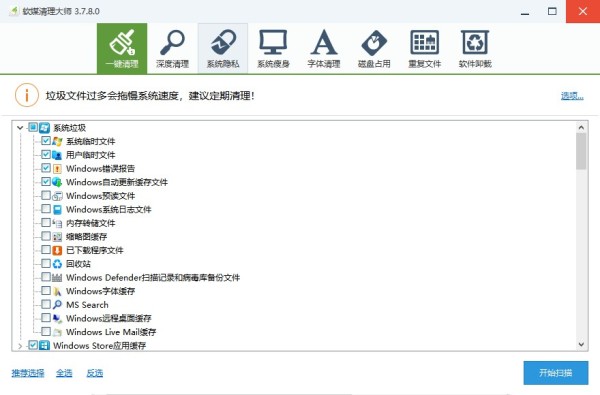Screen dimensions: 600x395
Task: Check the Windows预读文件 checkbox
Action: (x=46, y=195)
